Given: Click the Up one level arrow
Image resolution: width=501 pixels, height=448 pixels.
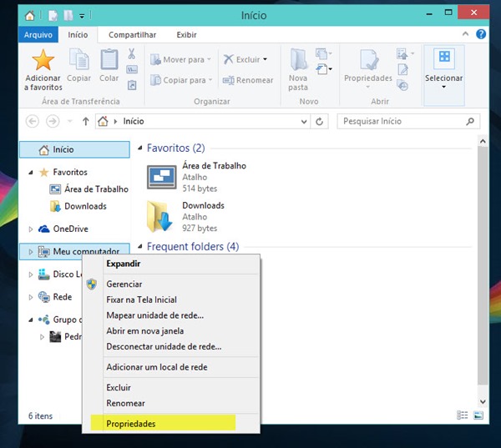Looking at the screenshot, I should 85,121.
